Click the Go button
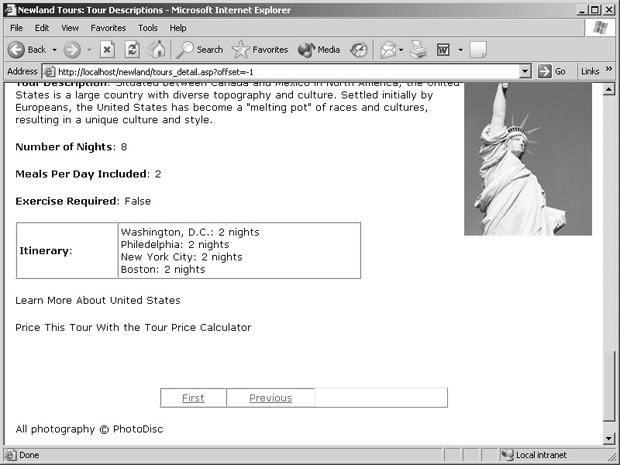This screenshot has height=465, width=620. 552,72
